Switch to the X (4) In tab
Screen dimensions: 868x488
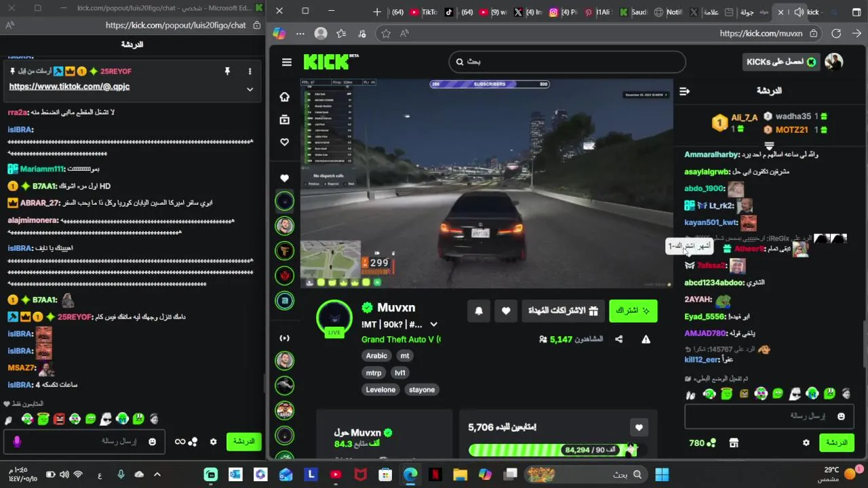click(x=529, y=12)
